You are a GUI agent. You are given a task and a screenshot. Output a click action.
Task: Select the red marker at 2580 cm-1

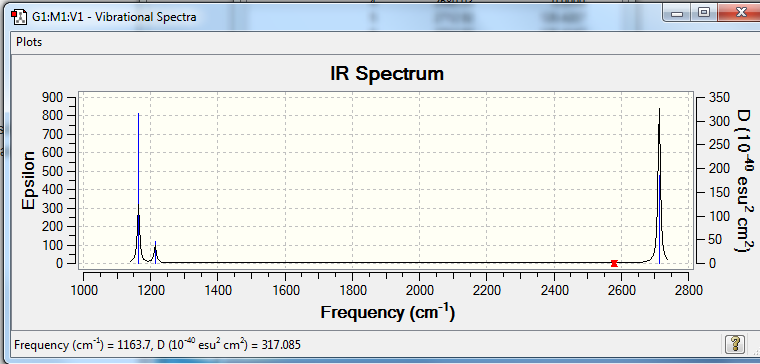[x=614, y=263]
